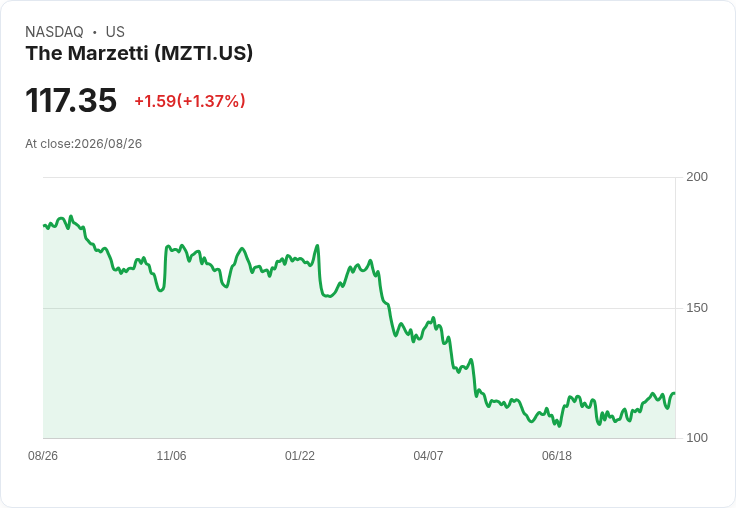
Task: Click the 200 y-axis price label
Action: pos(697,177)
